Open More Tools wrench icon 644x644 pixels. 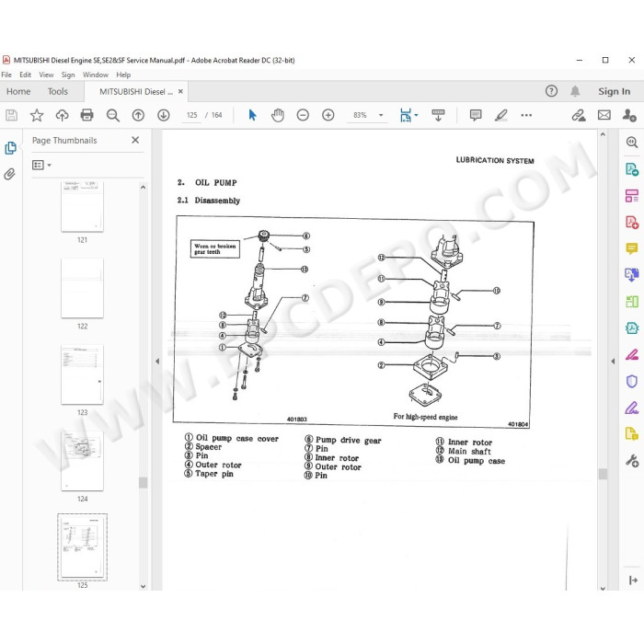(x=632, y=460)
